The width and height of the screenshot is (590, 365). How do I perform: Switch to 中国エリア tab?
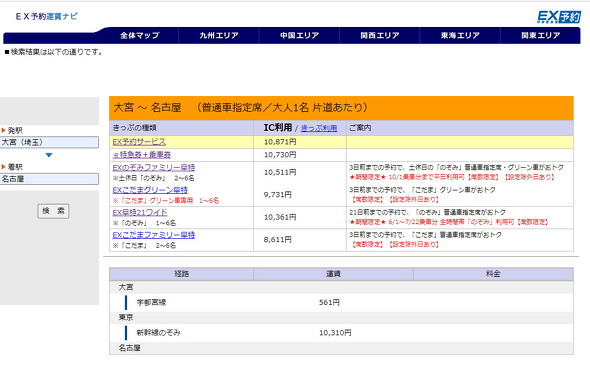click(x=300, y=36)
